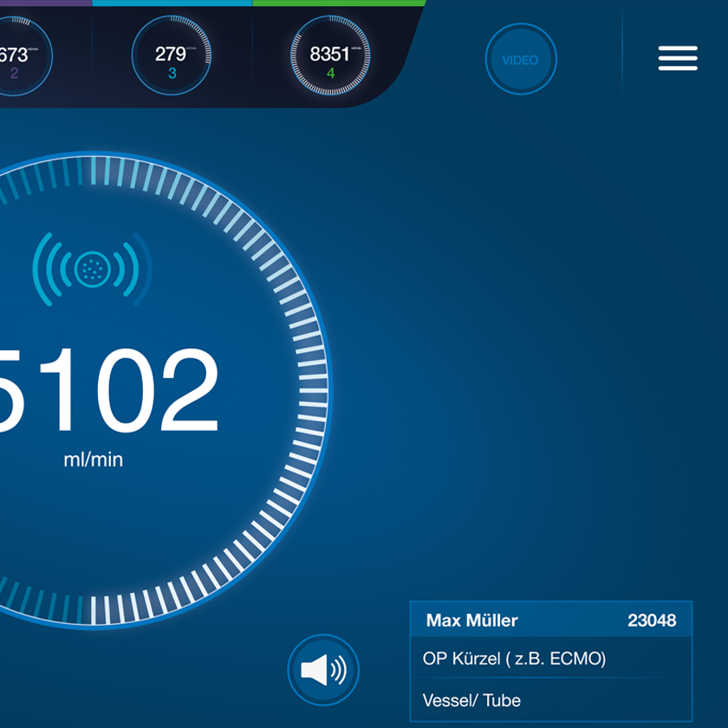The width and height of the screenshot is (728, 728).
Task: Select the Max Müller patient name
Action: (471, 621)
